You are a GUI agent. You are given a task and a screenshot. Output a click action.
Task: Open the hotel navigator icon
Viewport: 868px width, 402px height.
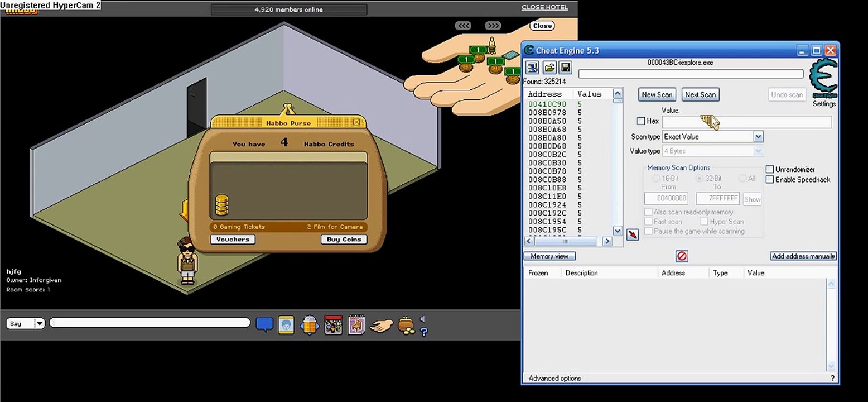pos(310,325)
